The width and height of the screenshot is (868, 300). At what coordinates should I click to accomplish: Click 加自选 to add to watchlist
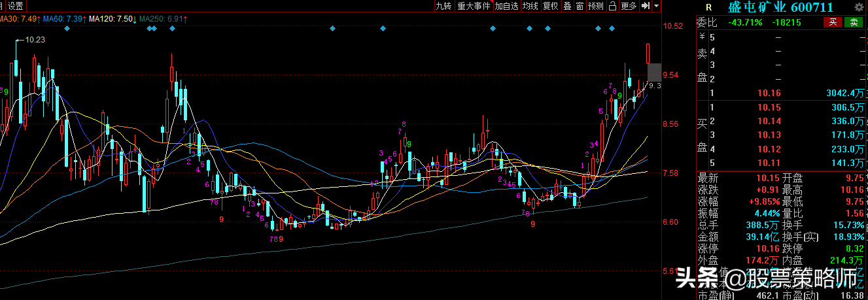506,6
